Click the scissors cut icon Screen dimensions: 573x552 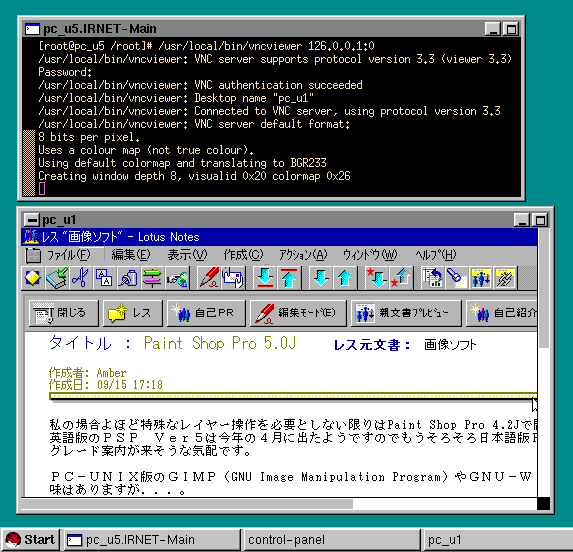pos(80,278)
